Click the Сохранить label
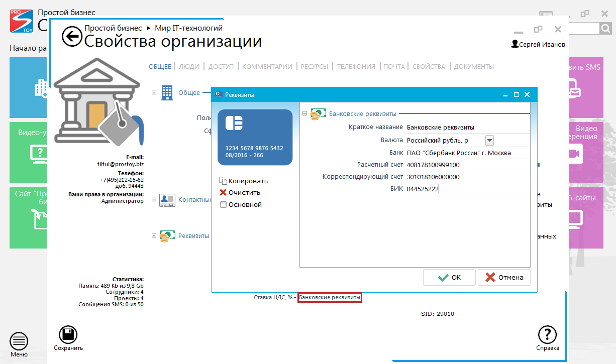This screenshot has height=364, width=616. (68, 348)
